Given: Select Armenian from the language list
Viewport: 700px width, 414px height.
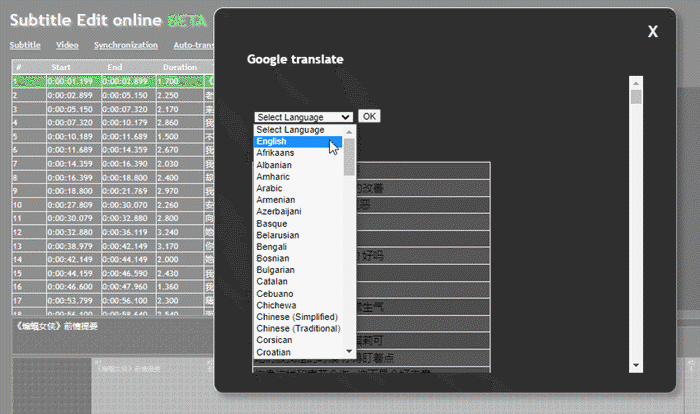Looking at the screenshot, I should click(x=299, y=200).
